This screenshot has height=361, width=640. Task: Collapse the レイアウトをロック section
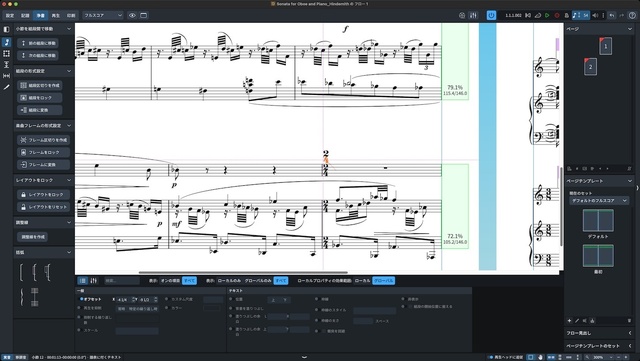pos(69,180)
